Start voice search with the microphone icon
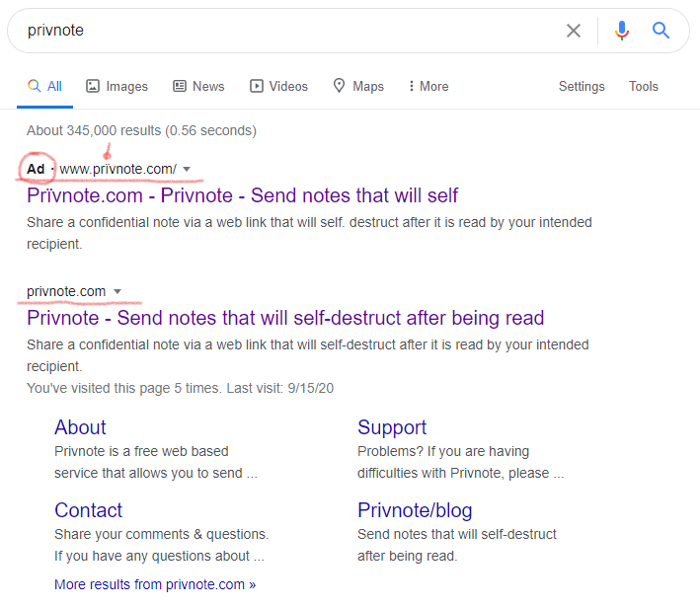This screenshot has width=700, height=608. tap(621, 31)
